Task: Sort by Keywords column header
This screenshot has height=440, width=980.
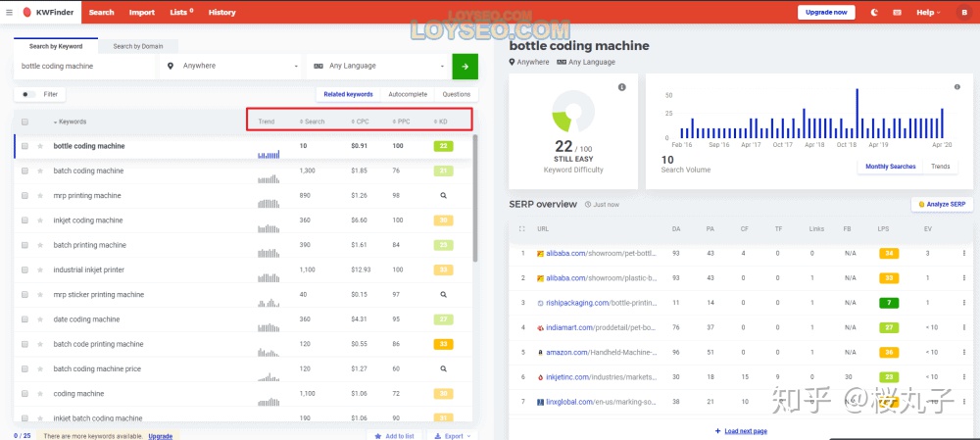Action: point(70,122)
